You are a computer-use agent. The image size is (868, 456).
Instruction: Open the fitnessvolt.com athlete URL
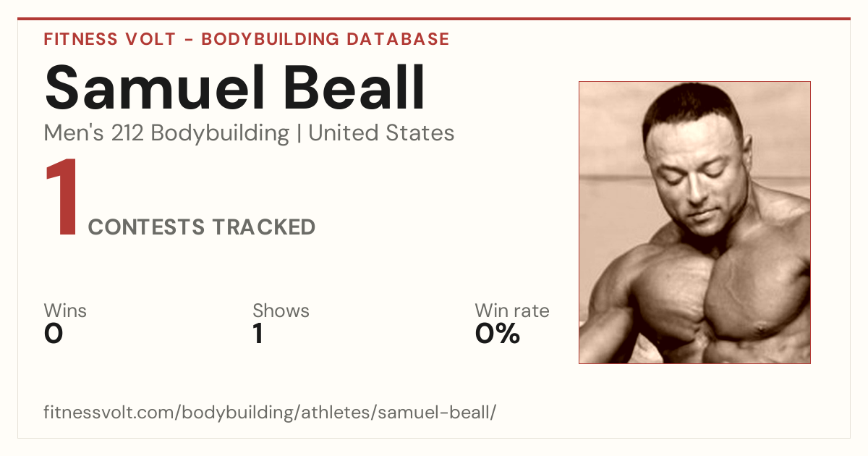[270, 413]
